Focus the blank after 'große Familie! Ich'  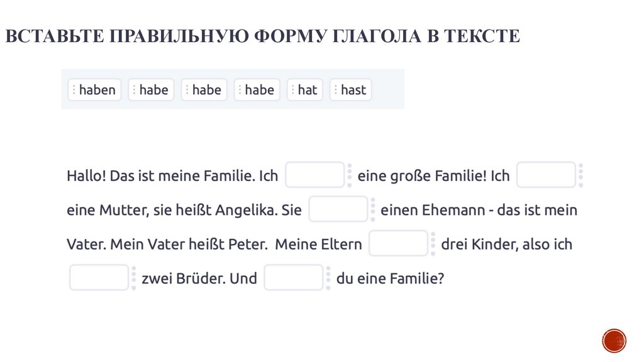point(546,175)
